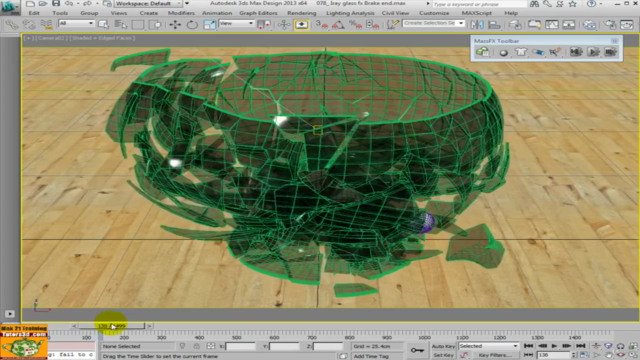Open the Edit menu
This screenshot has height=360, width=640.
click(34, 13)
